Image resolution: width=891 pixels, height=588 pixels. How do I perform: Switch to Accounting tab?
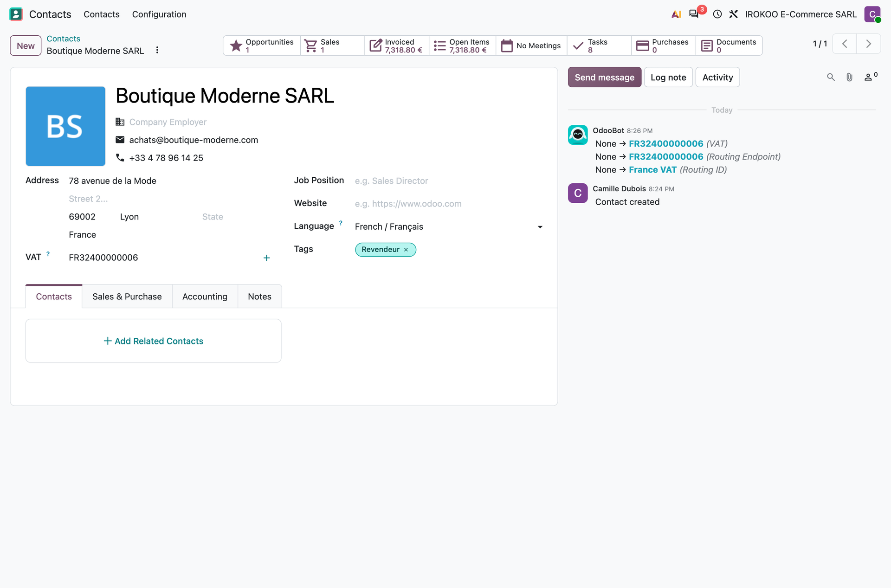[205, 297]
